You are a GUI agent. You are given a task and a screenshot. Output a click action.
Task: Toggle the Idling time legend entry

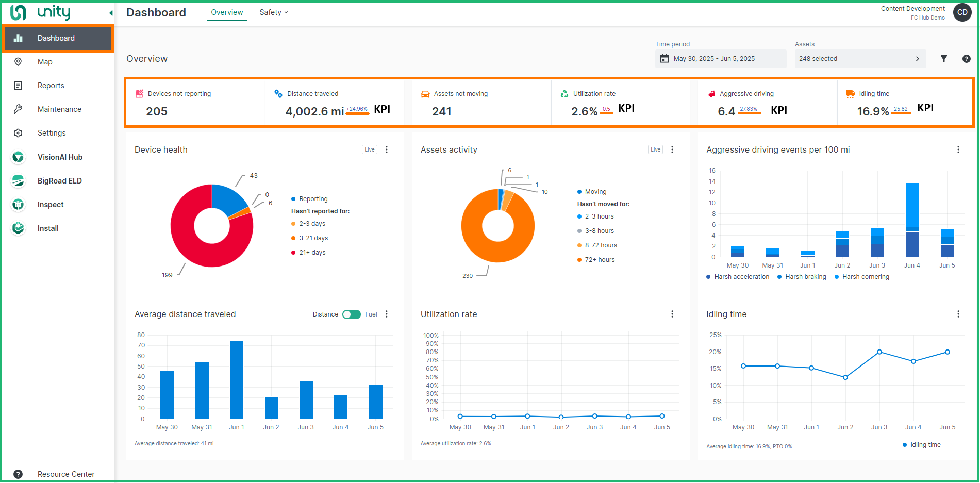(922, 444)
